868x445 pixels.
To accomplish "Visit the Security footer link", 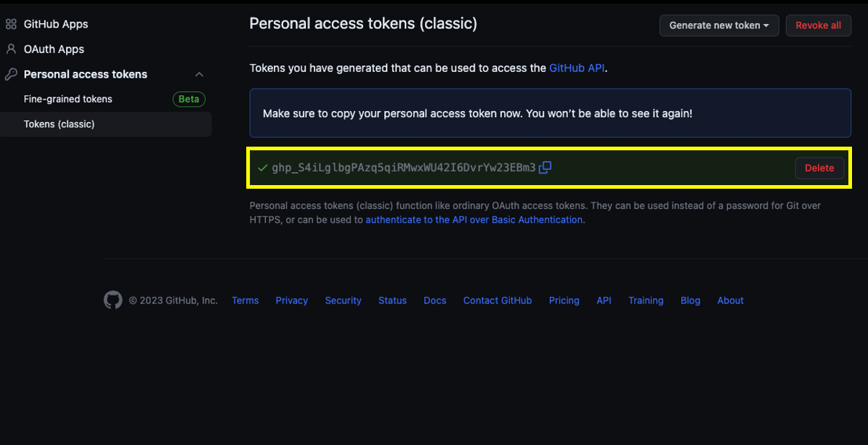I will tap(344, 301).
